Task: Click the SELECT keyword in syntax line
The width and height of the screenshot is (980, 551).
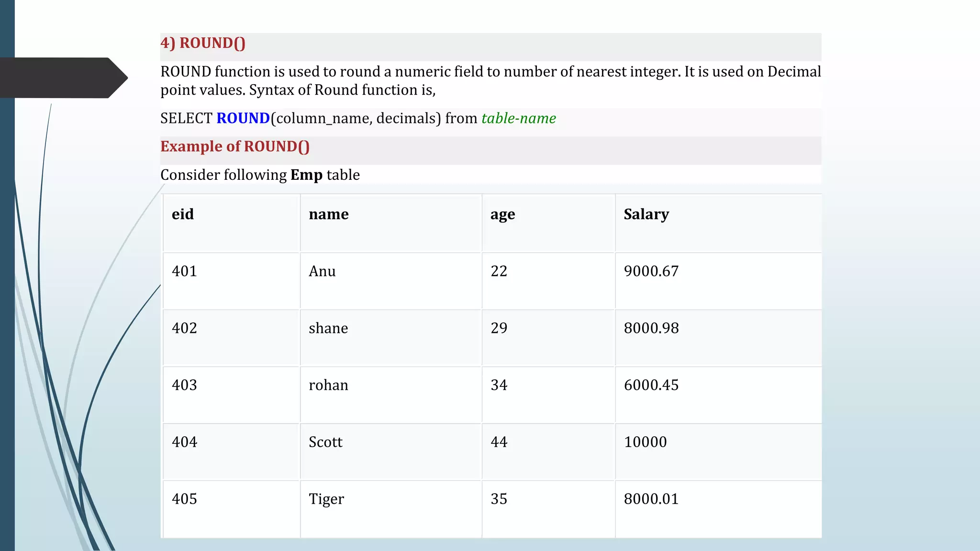Action: (x=186, y=118)
